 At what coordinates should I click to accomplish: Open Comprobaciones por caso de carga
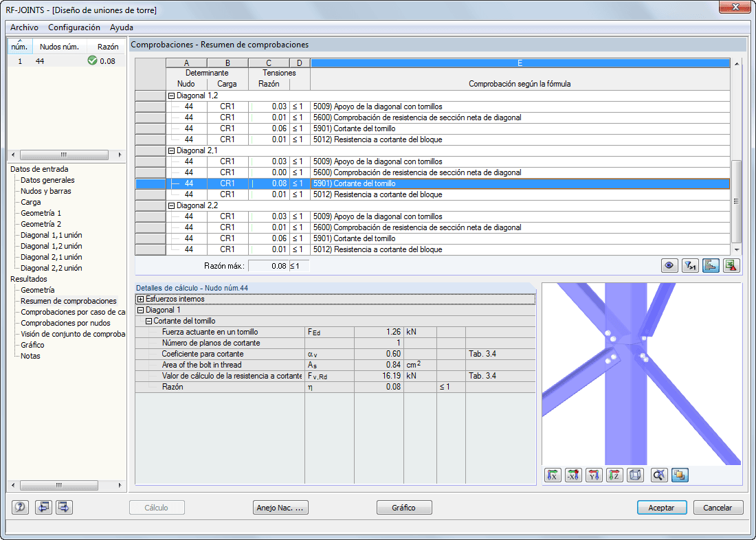(73, 313)
